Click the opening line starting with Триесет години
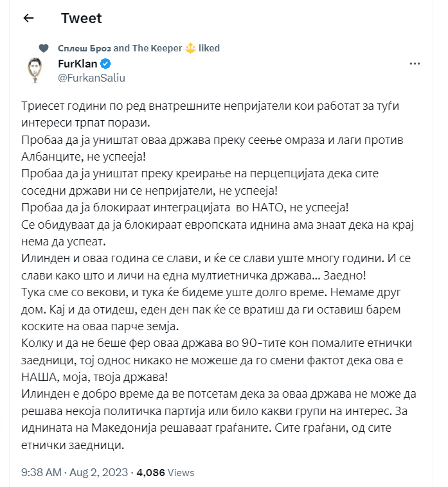 pyautogui.click(x=210, y=106)
